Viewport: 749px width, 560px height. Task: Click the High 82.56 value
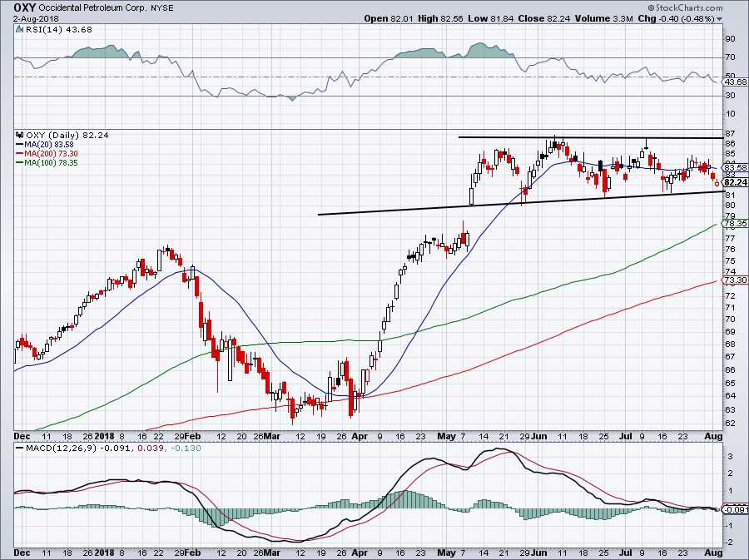440,18
